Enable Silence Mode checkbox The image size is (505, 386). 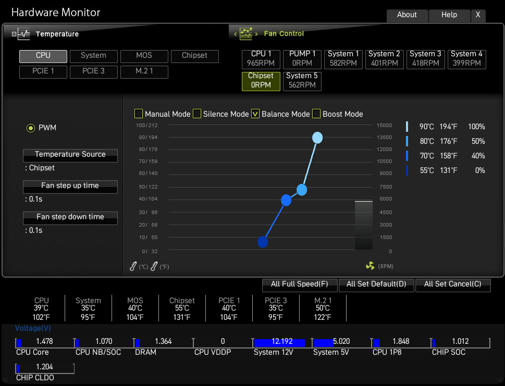pyautogui.click(x=197, y=114)
